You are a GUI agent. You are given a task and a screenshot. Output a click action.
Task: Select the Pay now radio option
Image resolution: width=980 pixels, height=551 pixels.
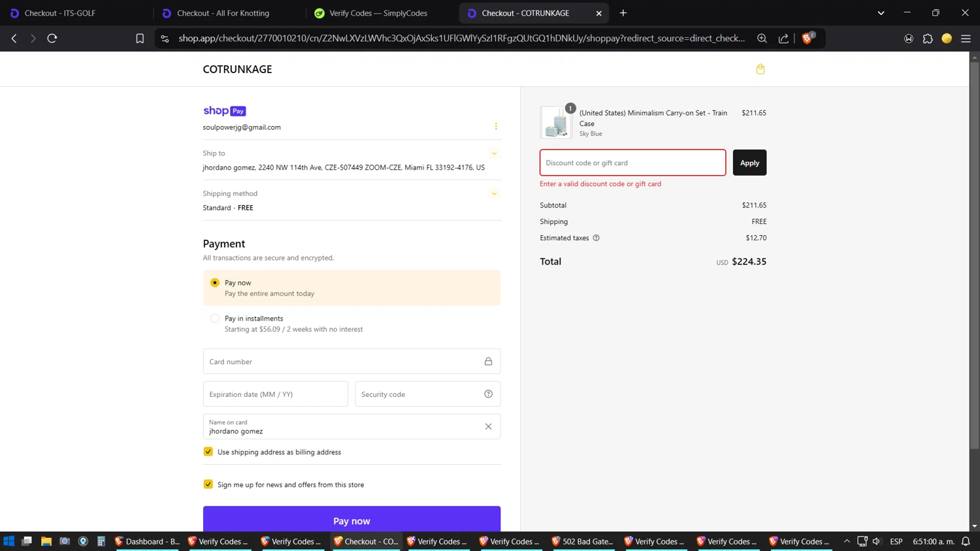tap(215, 283)
